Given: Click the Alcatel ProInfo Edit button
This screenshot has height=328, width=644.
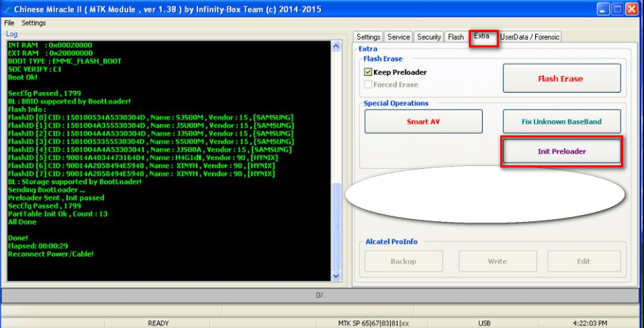Looking at the screenshot, I should point(584,262).
